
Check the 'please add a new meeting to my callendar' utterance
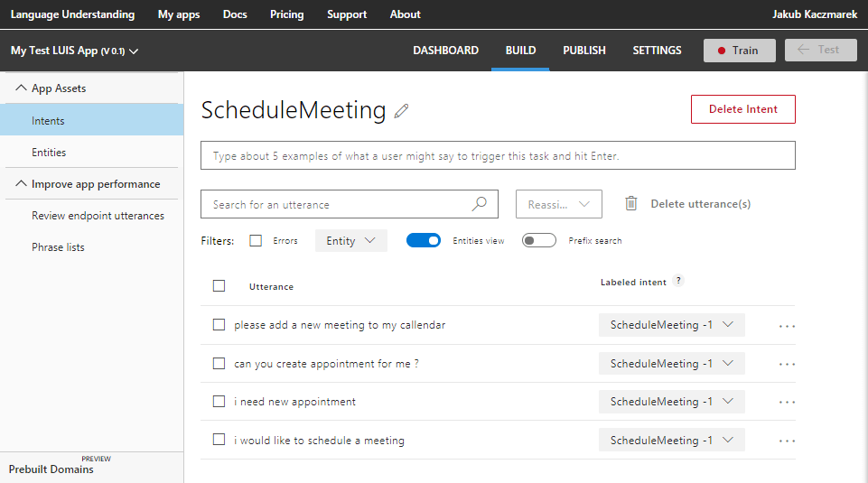(219, 325)
